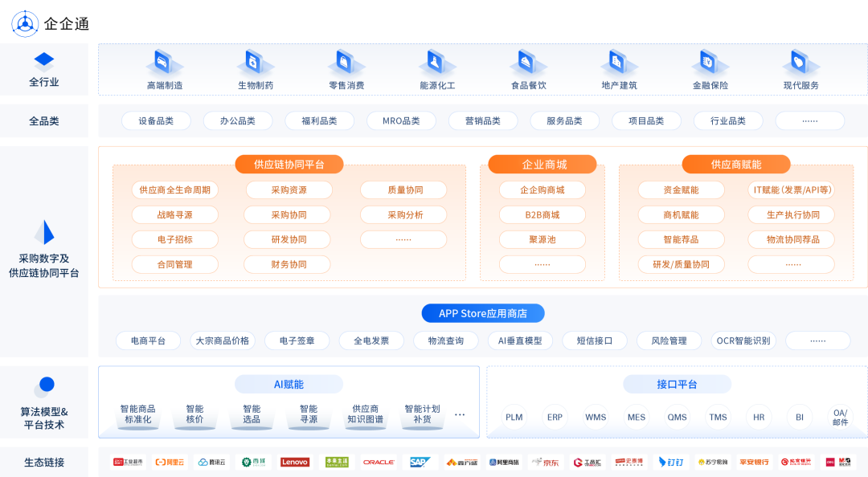The width and height of the screenshot is (868, 477).
Task: Click the Lenovo partner logo
Action: pos(294,462)
